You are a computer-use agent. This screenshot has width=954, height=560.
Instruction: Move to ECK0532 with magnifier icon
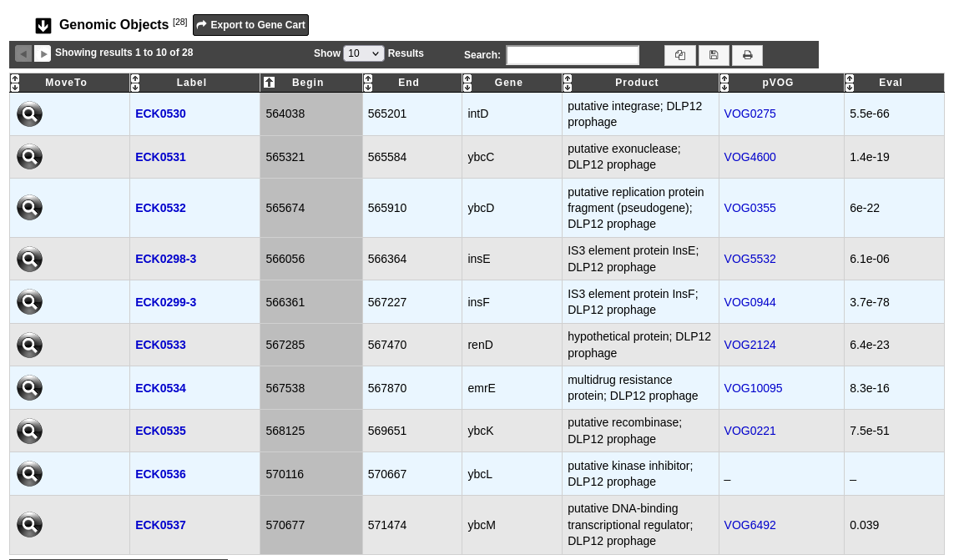[x=29, y=208]
